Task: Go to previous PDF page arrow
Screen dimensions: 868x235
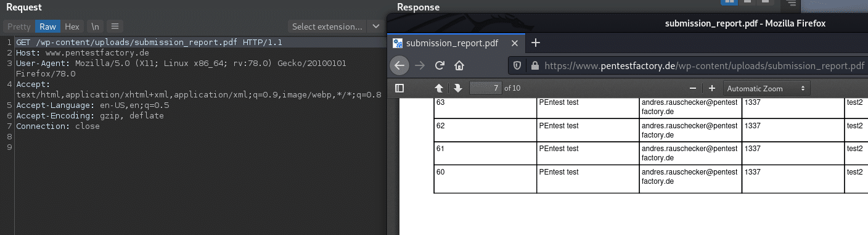Action: pyautogui.click(x=439, y=88)
